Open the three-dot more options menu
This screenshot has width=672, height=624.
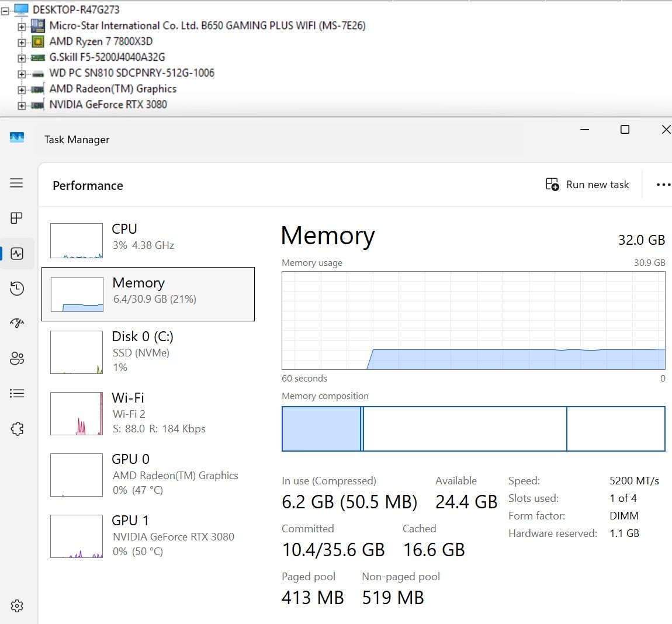[x=663, y=185]
